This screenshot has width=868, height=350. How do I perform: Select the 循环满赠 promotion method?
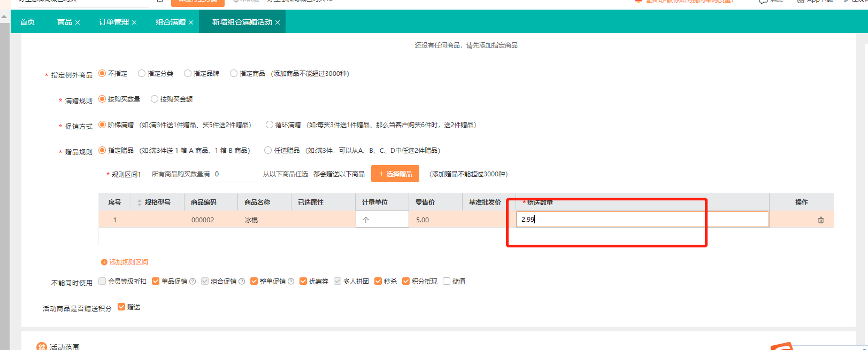pyautogui.click(x=270, y=125)
